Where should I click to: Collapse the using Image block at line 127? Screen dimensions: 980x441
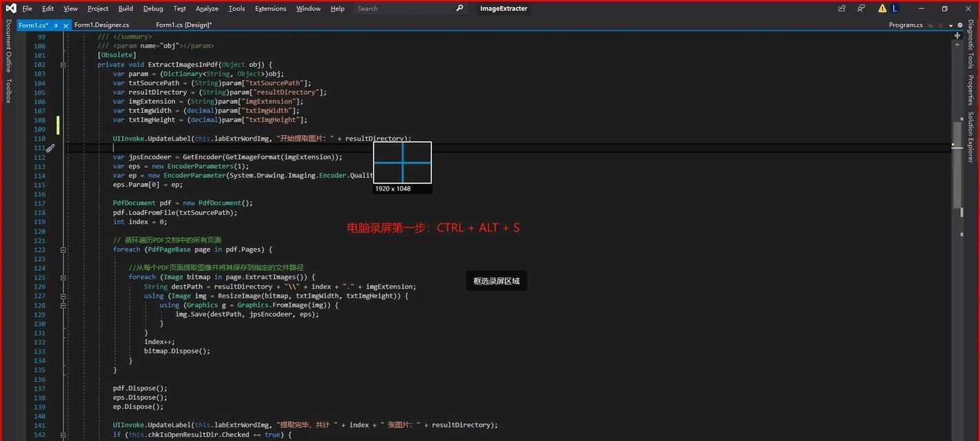(63, 296)
